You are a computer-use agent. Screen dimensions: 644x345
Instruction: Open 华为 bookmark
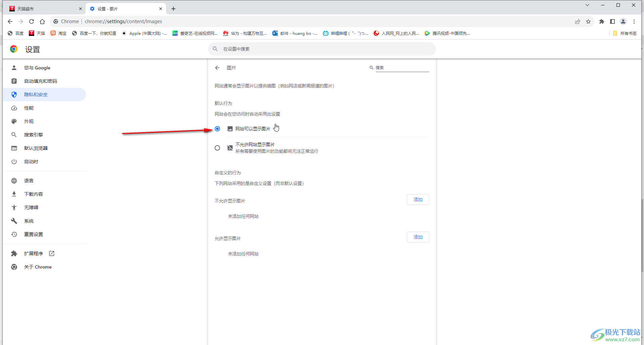click(245, 33)
